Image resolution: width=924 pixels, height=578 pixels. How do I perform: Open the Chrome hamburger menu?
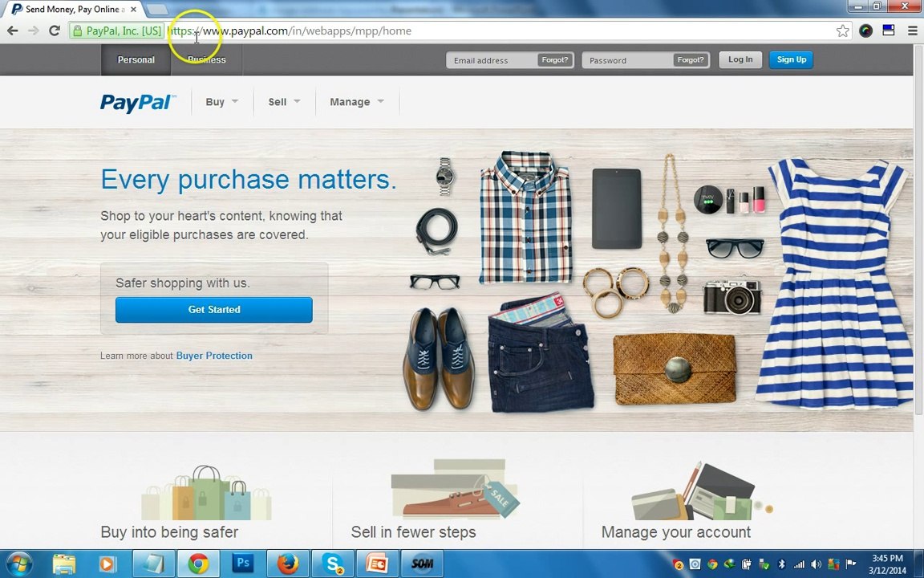click(x=912, y=31)
